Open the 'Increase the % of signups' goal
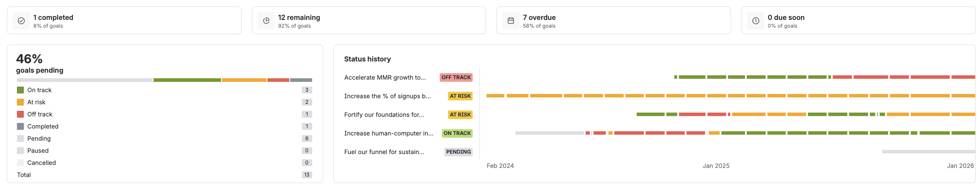Viewport: 980px width, 190px height. [387, 96]
